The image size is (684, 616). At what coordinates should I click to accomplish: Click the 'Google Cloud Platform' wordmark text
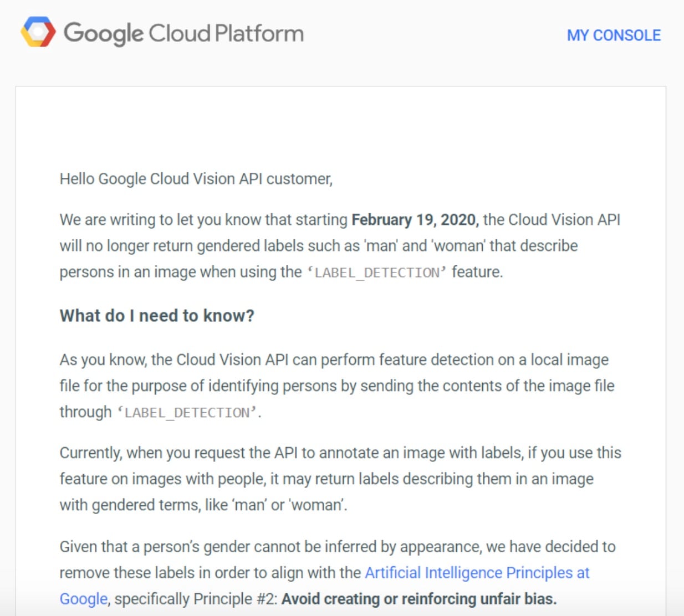point(184,33)
